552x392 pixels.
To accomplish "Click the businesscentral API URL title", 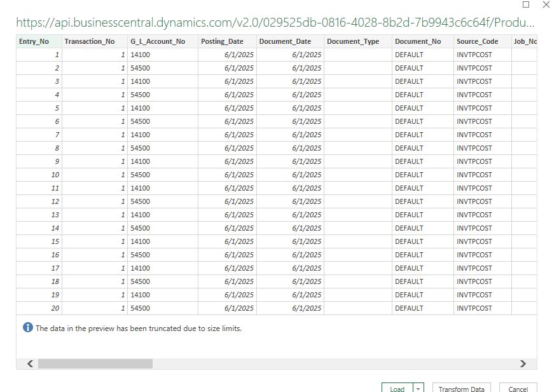I will (275, 22).
